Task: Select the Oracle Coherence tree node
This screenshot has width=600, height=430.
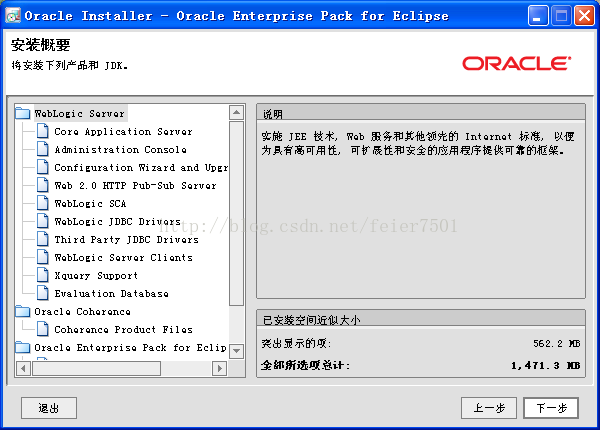Action: click(x=82, y=311)
